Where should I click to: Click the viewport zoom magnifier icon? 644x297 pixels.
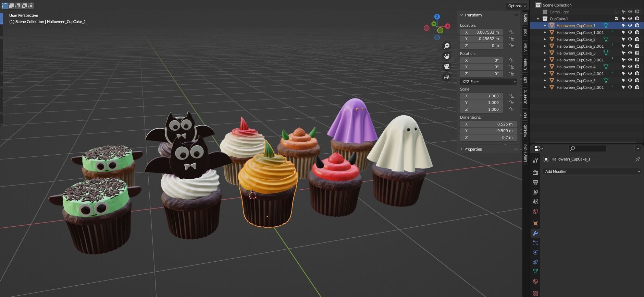tap(447, 46)
